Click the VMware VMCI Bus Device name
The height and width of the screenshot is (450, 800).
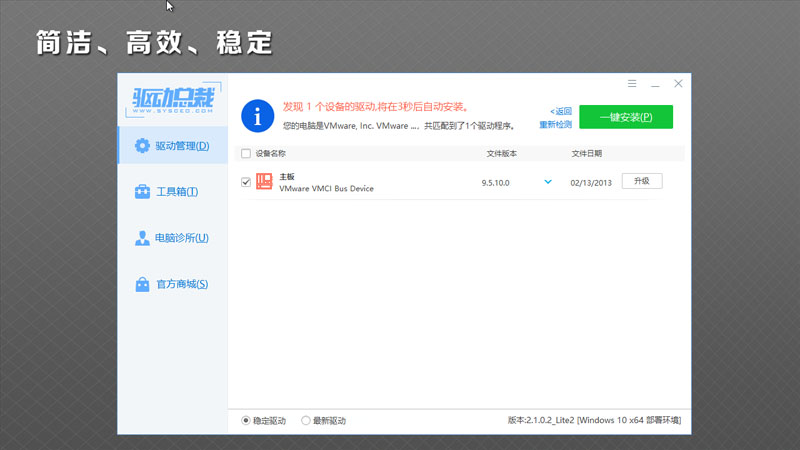point(327,188)
